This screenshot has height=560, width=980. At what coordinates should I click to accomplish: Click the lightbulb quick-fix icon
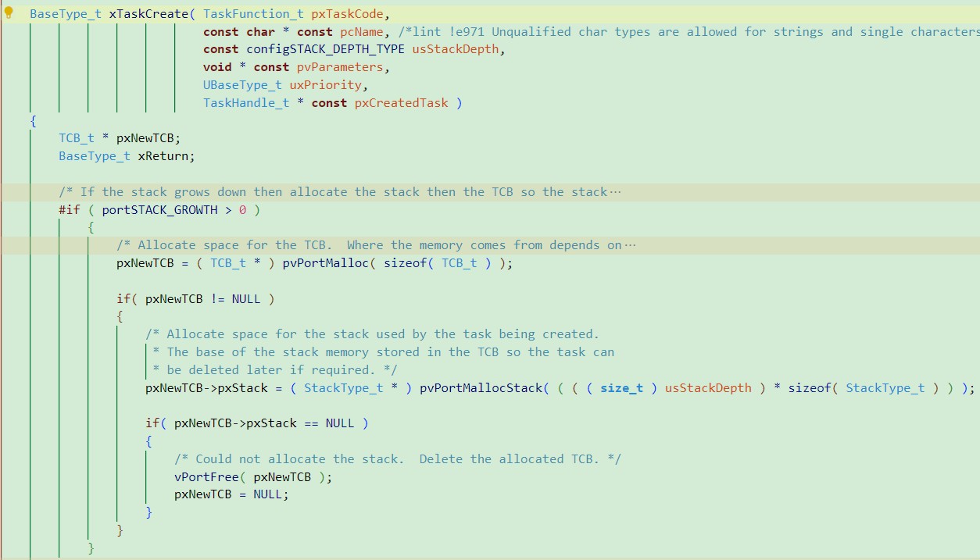click(9, 12)
